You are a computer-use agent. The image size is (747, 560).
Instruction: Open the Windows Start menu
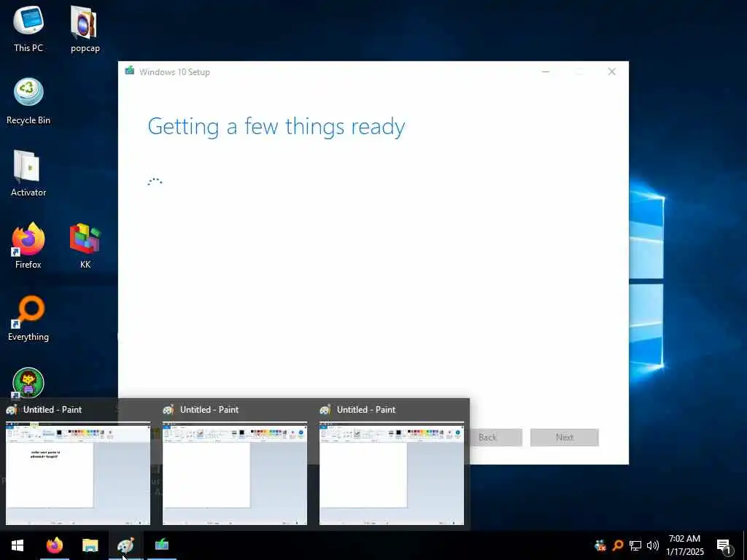tap(18, 545)
